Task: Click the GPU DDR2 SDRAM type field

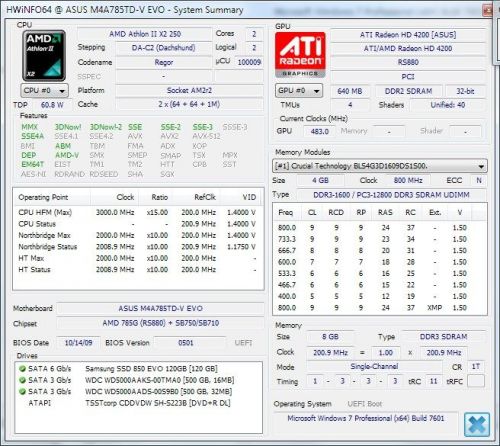Action: tap(408, 91)
